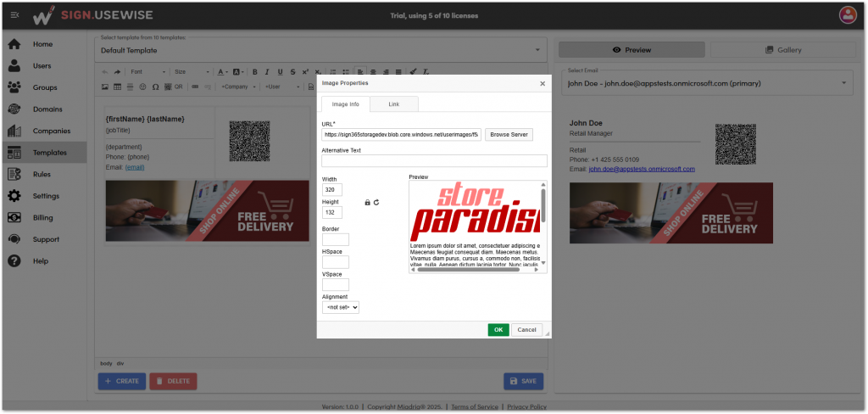
Task: Click the image URL input field
Action: pos(401,134)
